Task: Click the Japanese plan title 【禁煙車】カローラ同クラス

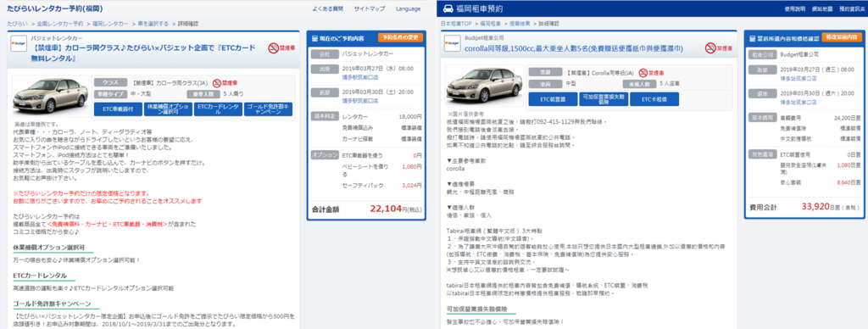Action: pos(142,53)
